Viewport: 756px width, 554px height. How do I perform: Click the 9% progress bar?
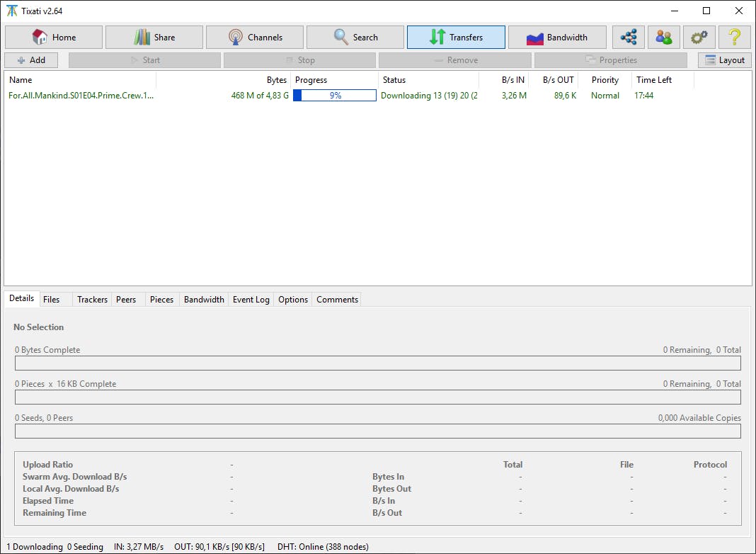point(335,96)
